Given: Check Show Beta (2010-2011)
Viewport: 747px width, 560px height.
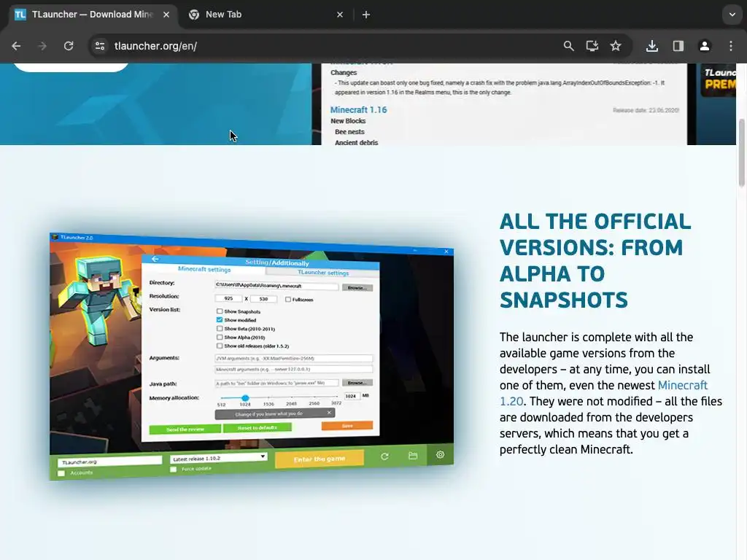Looking at the screenshot, I should 220,329.
